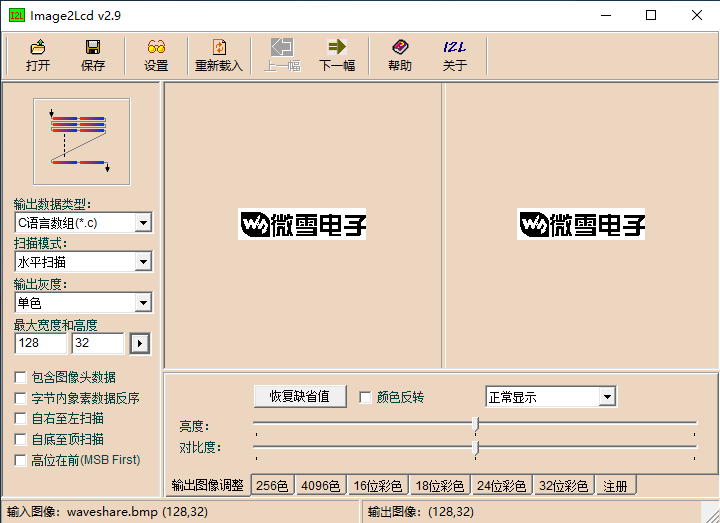Click the output image preview on right pane
720x523 pixels.
(x=581, y=224)
